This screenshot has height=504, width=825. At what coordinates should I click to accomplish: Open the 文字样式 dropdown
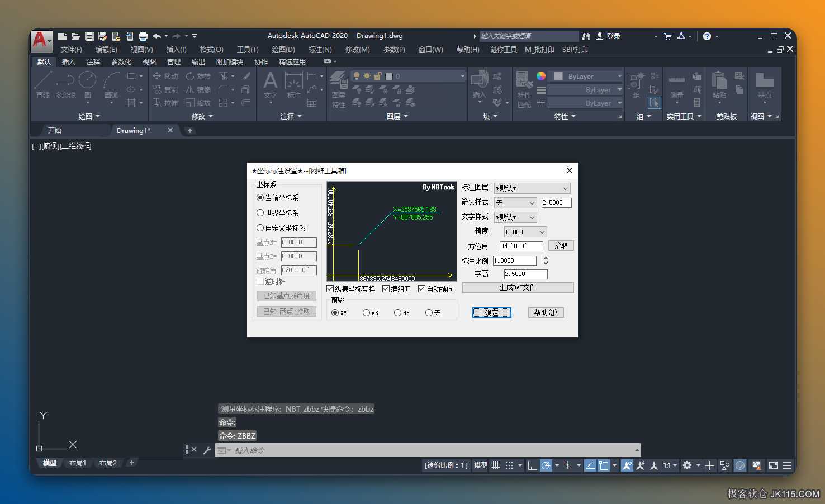pyautogui.click(x=515, y=217)
